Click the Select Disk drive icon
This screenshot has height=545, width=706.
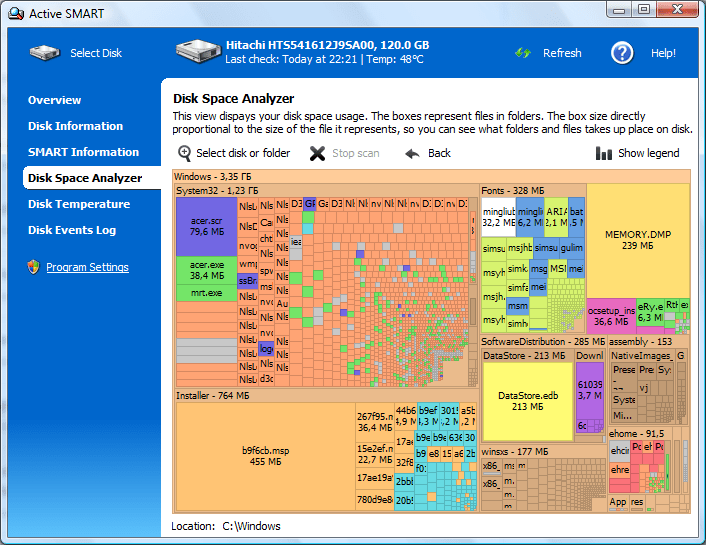click(45, 53)
